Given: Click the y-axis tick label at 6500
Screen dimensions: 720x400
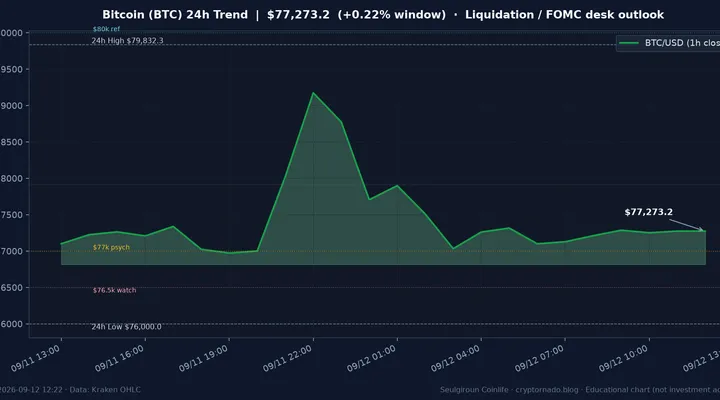Looking at the screenshot, I should [x=11, y=287].
